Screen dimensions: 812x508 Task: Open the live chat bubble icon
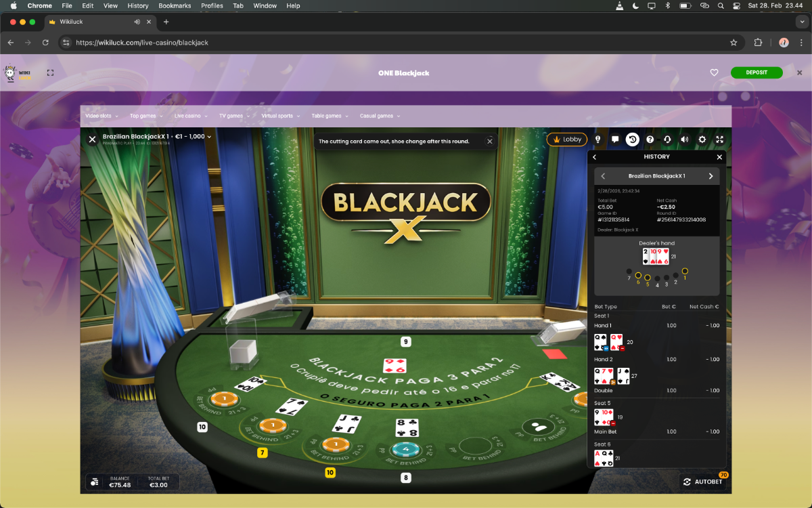coord(615,140)
